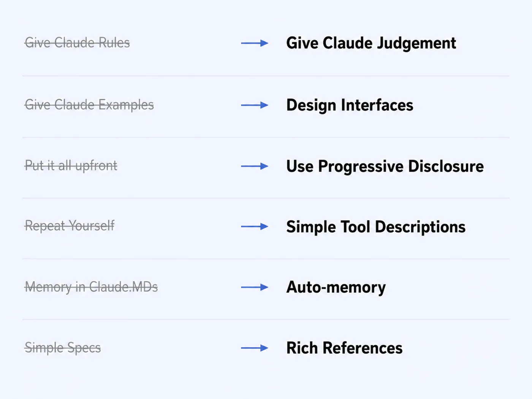
Task: Select the Give Claude Judgement heading
Action: (x=371, y=43)
